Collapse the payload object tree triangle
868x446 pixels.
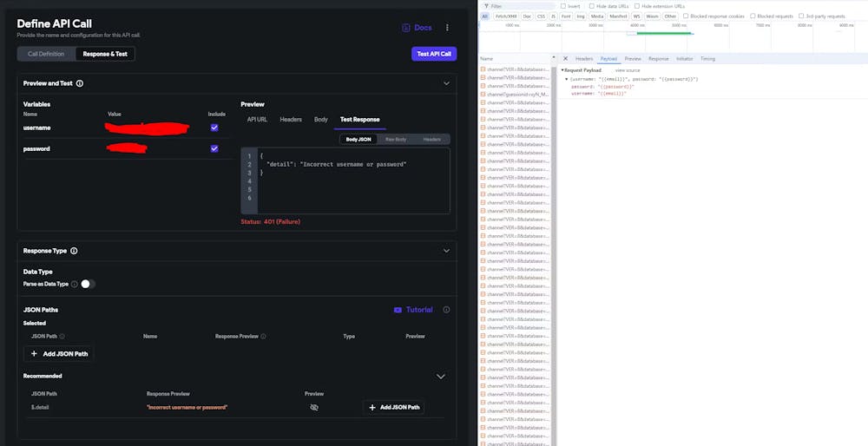pyautogui.click(x=566, y=79)
